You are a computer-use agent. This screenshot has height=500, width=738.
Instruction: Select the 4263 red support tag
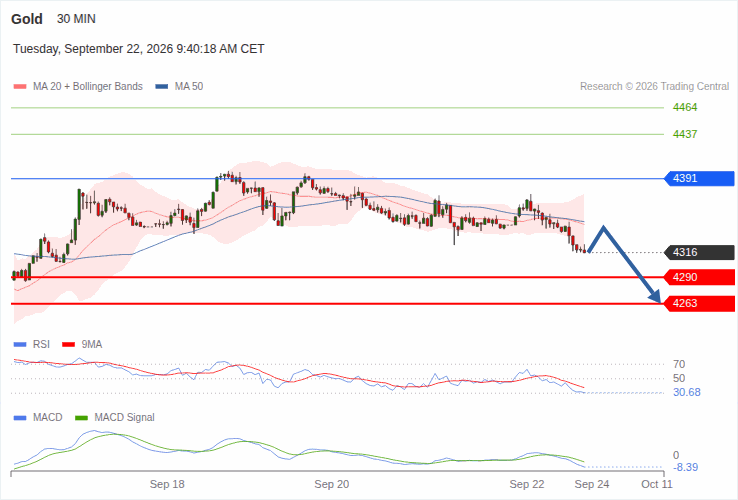pyautogui.click(x=699, y=304)
